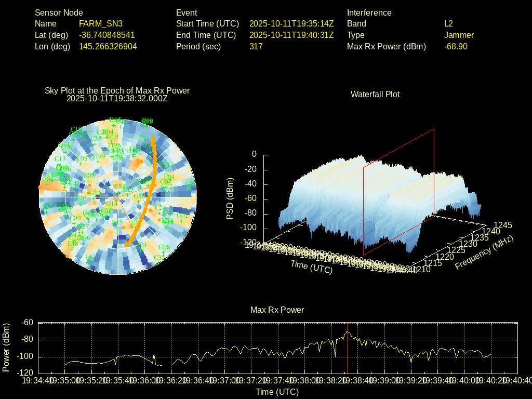The width and height of the screenshot is (532, 399).
Task: Select the L2 band value
Action: pyautogui.click(x=448, y=24)
